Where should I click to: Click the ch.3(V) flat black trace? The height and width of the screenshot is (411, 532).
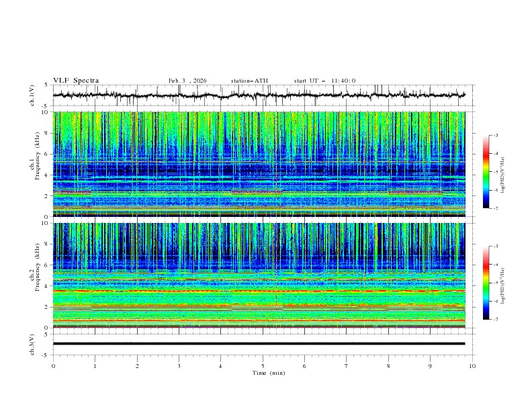pyautogui.click(x=259, y=344)
